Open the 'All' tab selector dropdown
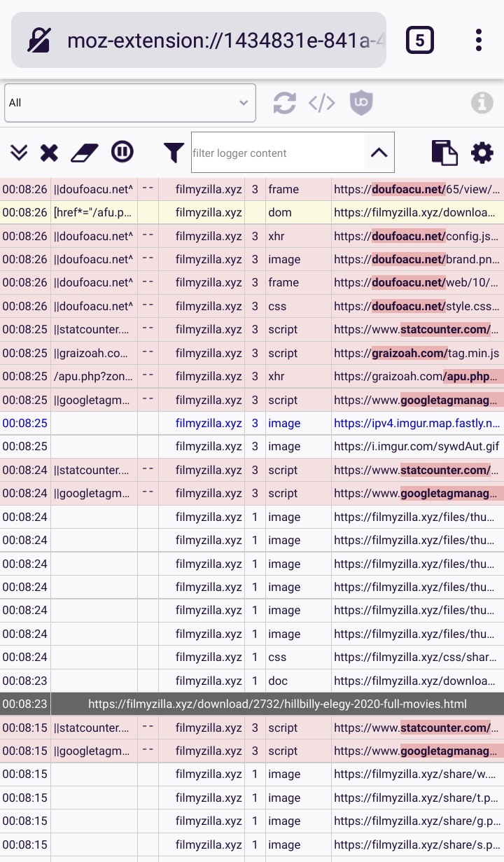This screenshot has height=862, width=504. (x=129, y=102)
